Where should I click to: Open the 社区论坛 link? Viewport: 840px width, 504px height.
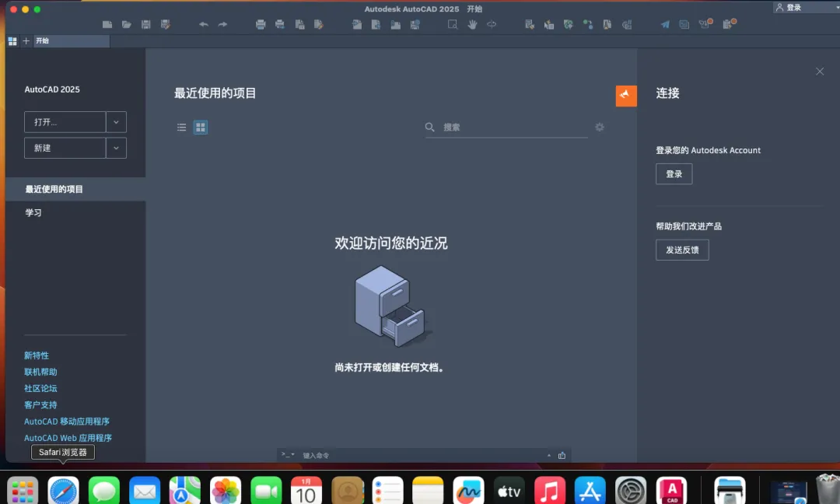click(40, 388)
